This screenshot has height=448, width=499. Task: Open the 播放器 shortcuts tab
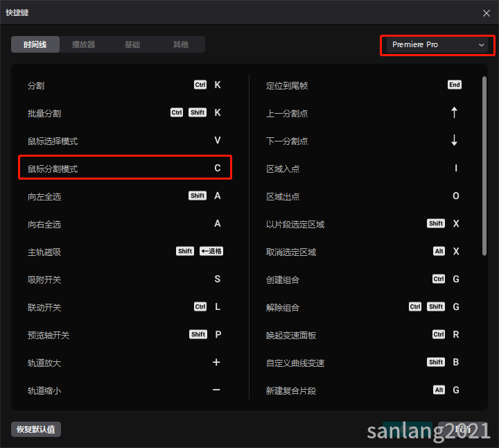click(83, 44)
